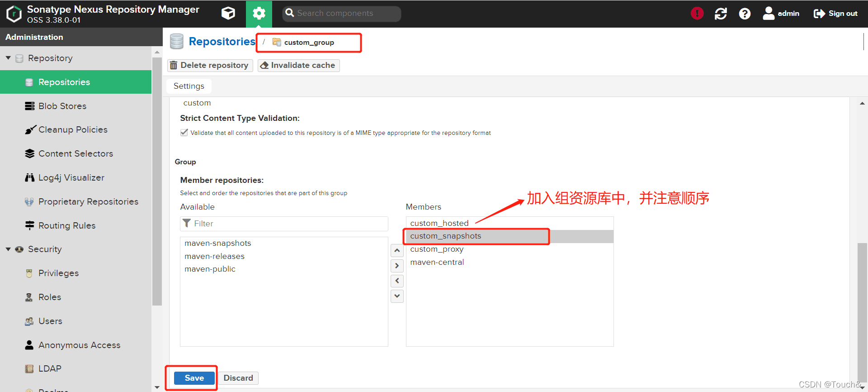Click the Blob Stores icon
Viewport: 868px width, 392px height.
pyautogui.click(x=29, y=106)
